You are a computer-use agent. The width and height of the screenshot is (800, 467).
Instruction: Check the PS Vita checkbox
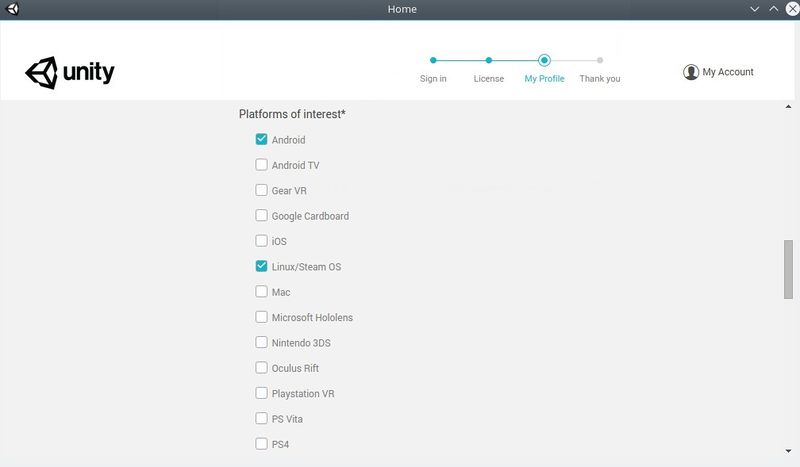tap(261, 418)
